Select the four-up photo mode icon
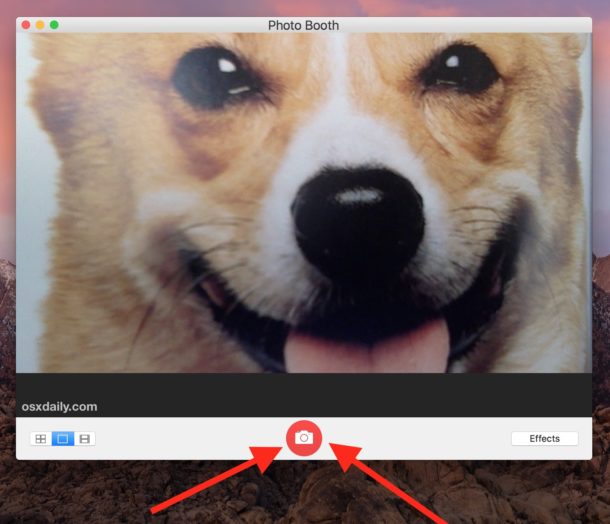 pyautogui.click(x=41, y=439)
